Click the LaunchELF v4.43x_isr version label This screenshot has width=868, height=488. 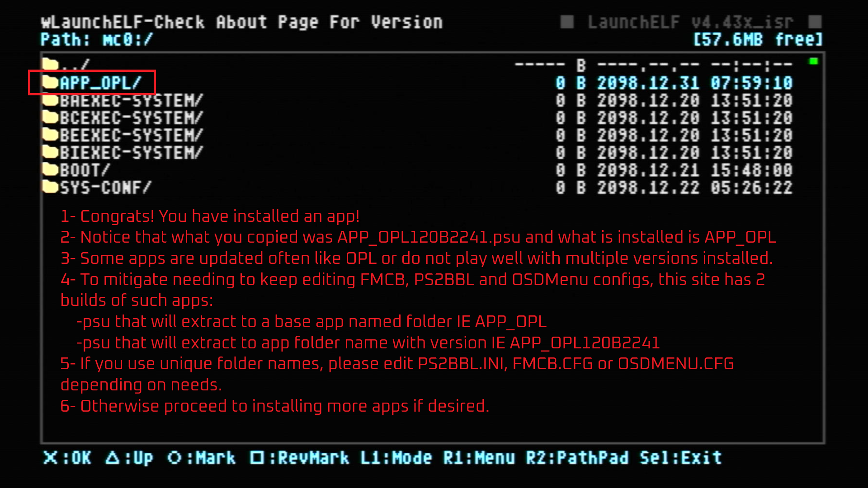pyautogui.click(x=690, y=22)
